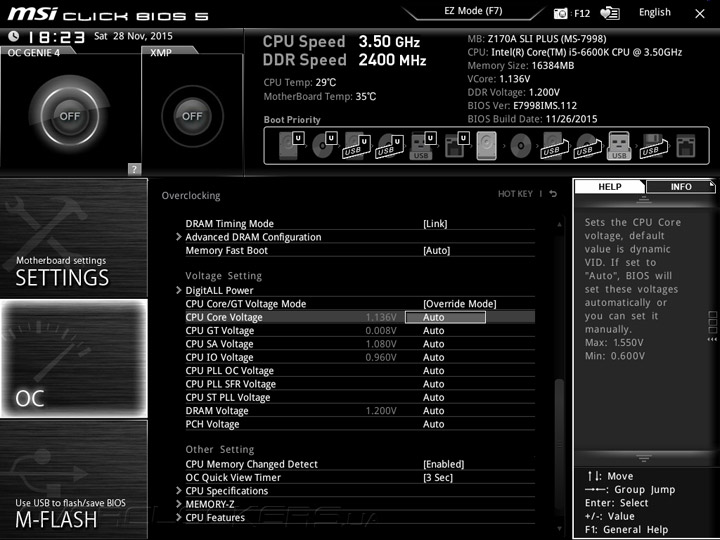The height and width of the screenshot is (540, 720).
Task: Click the CPU SA Voltage Auto value
Action: (x=433, y=344)
